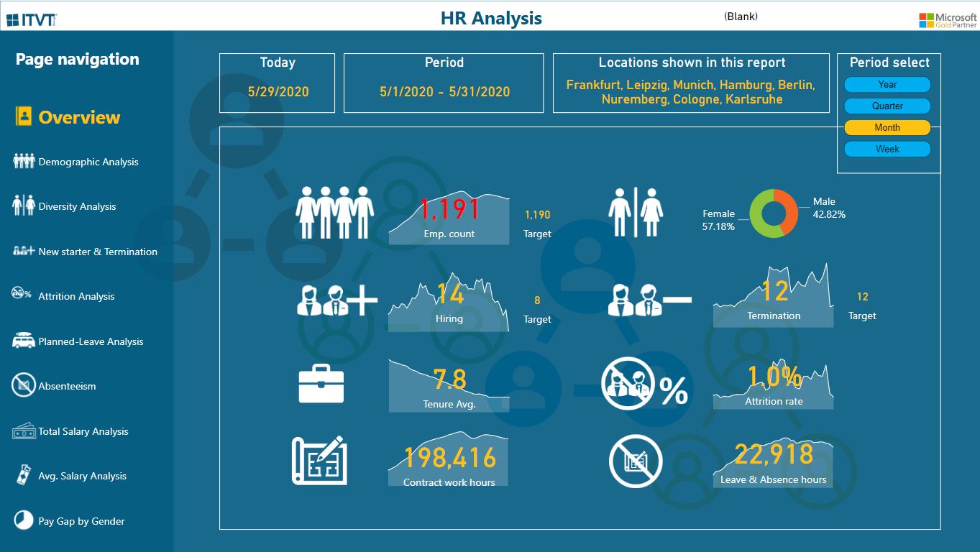Select the Year period button
This screenshot has height=552, width=980.
(887, 84)
